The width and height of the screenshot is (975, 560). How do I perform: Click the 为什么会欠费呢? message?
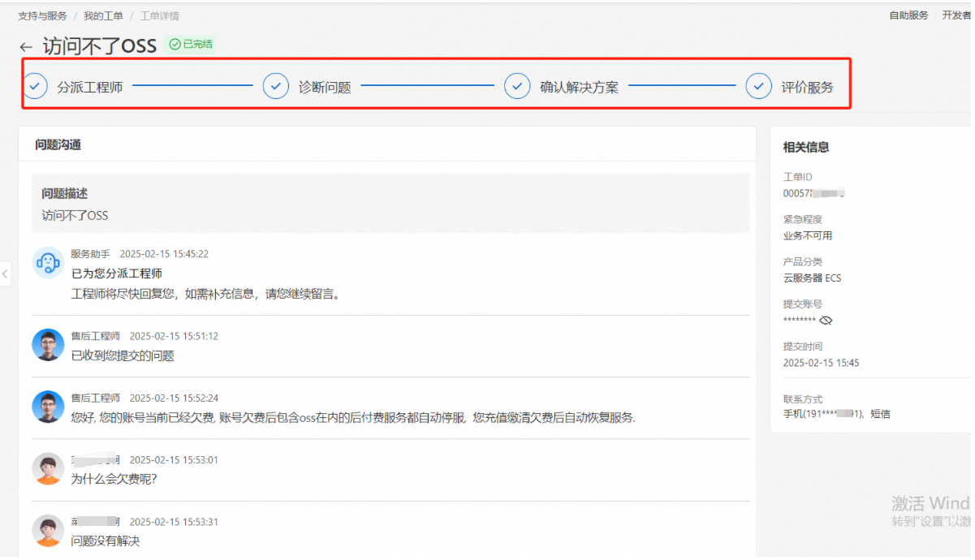(x=114, y=479)
